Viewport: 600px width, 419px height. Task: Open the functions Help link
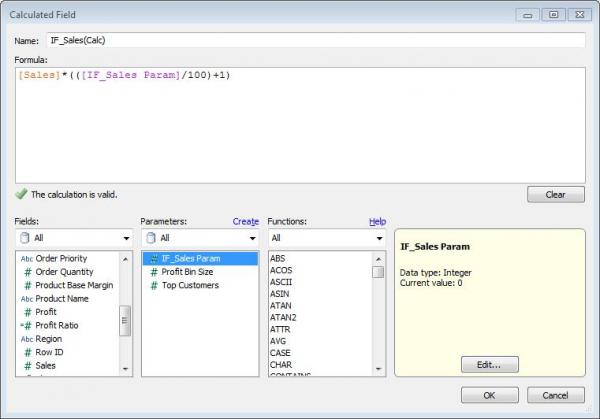(376, 221)
